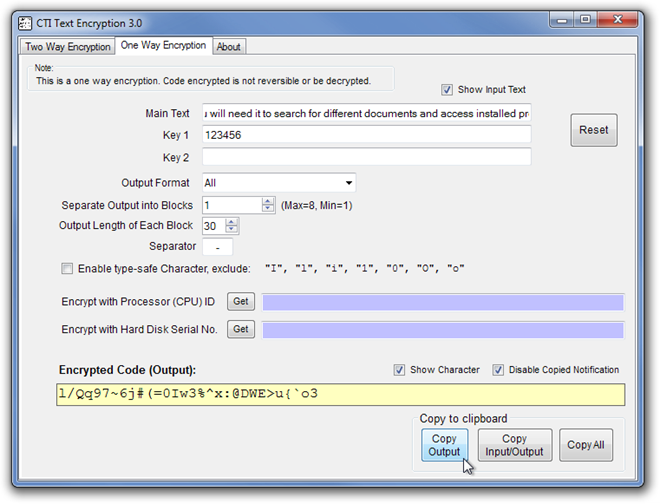
Task: Click the one way encryption note text
Action: (203, 81)
